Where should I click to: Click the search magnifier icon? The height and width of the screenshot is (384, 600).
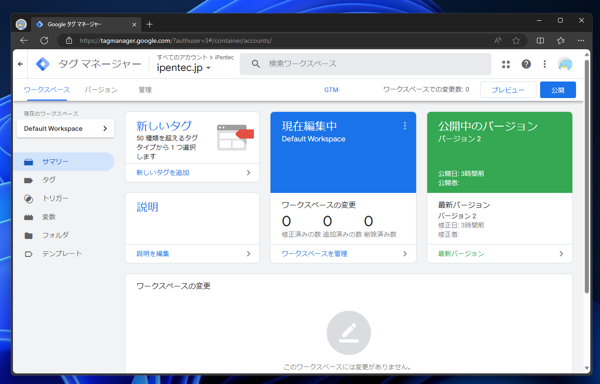(x=256, y=64)
